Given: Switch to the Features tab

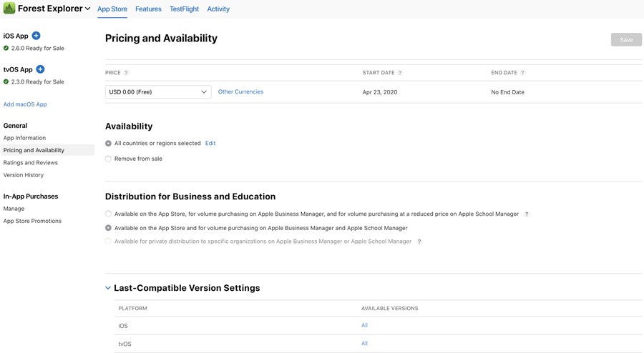Looking at the screenshot, I should (x=148, y=9).
